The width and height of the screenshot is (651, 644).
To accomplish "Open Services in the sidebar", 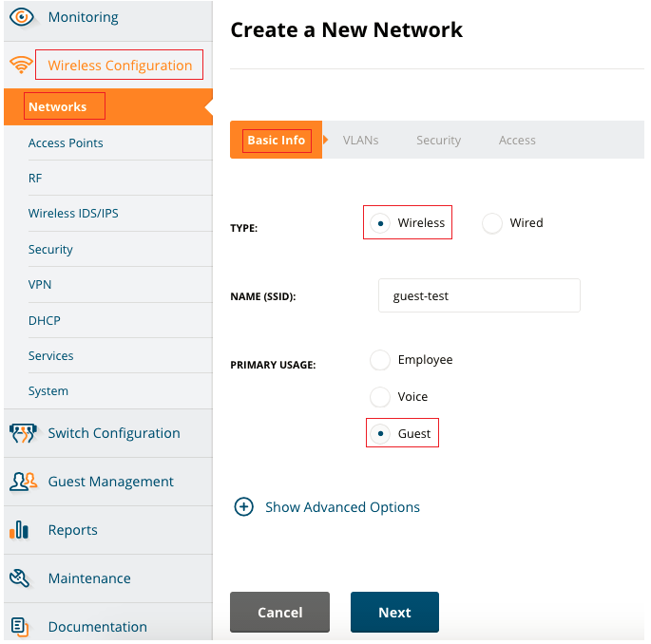I will [50, 355].
